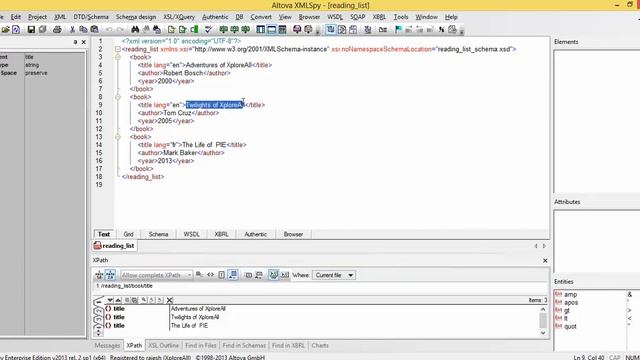Open the Project menu
This screenshot has width=640, height=360.
pos(37,17)
